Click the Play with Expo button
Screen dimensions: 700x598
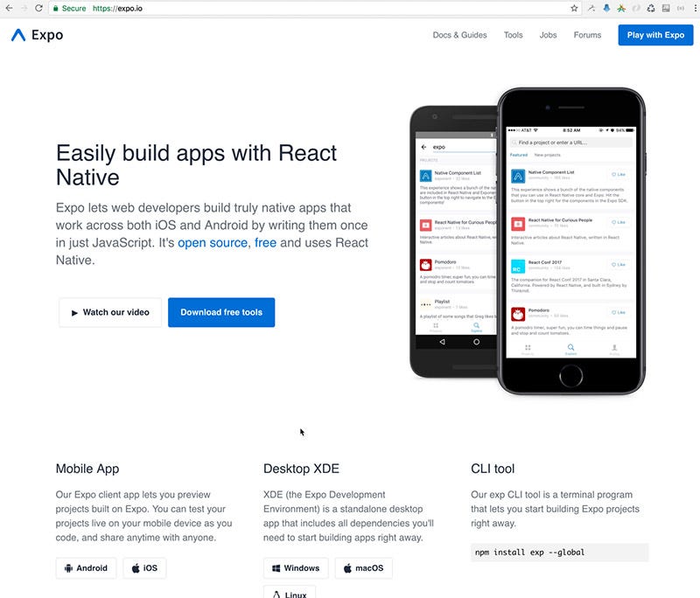pyautogui.click(x=654, y=35)
